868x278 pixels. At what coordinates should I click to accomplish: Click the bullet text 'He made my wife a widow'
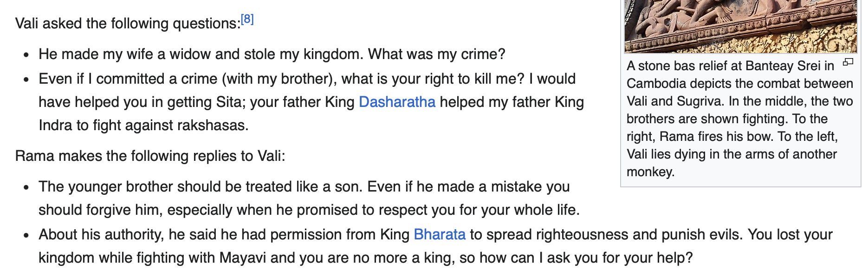[x=272, y=54]
